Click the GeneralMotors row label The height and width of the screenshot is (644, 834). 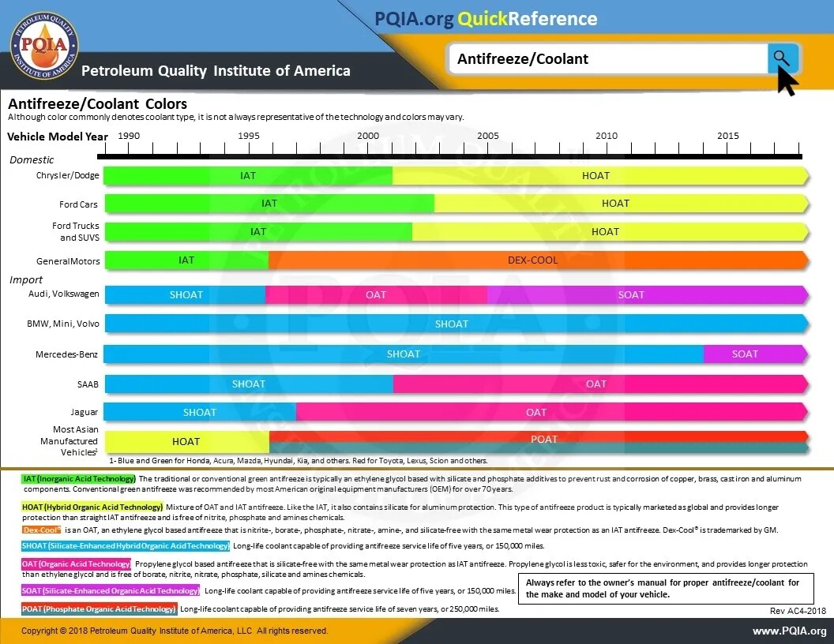coord(68,261)
